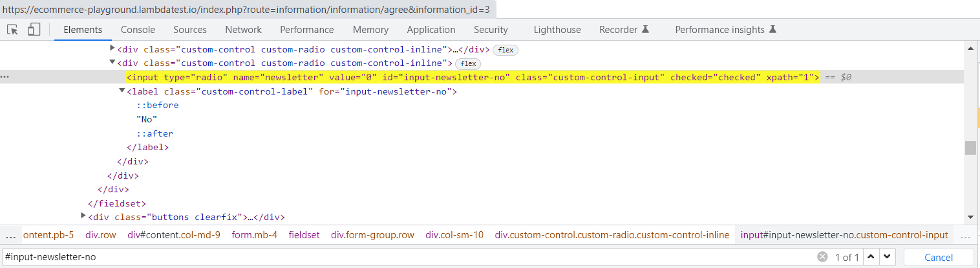Go to next search match arrow

tap(887, 257)
